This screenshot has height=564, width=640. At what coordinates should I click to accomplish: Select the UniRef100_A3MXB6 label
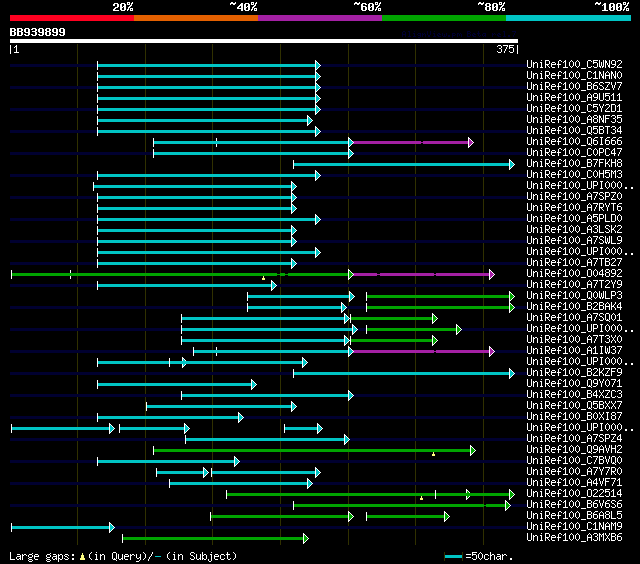click(574, 538)
